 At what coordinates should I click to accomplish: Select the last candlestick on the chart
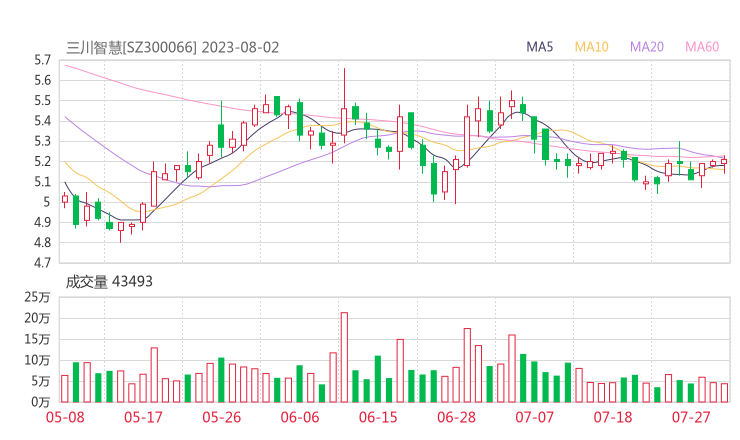pyautogui.click(x=724, y=164)
